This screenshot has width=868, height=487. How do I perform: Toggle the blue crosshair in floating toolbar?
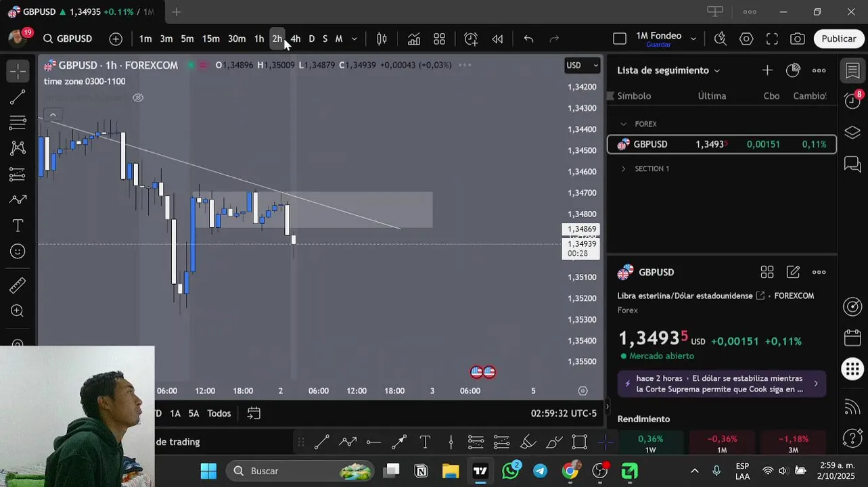606,442
